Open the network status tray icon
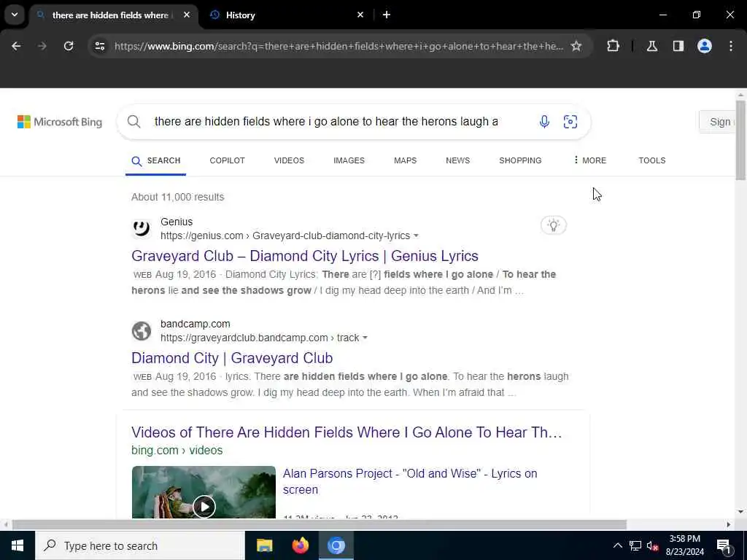747x560 pixels. click(x=635, y=545)
